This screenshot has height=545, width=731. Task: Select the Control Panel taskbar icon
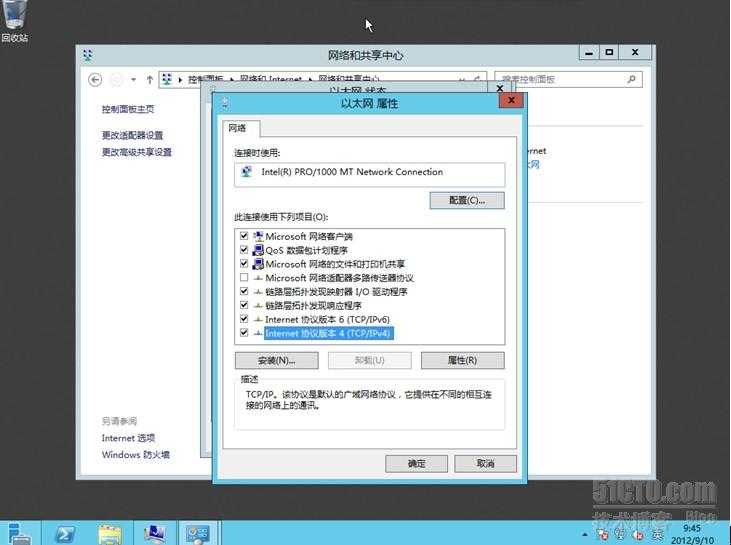click(x=199, y=534)
